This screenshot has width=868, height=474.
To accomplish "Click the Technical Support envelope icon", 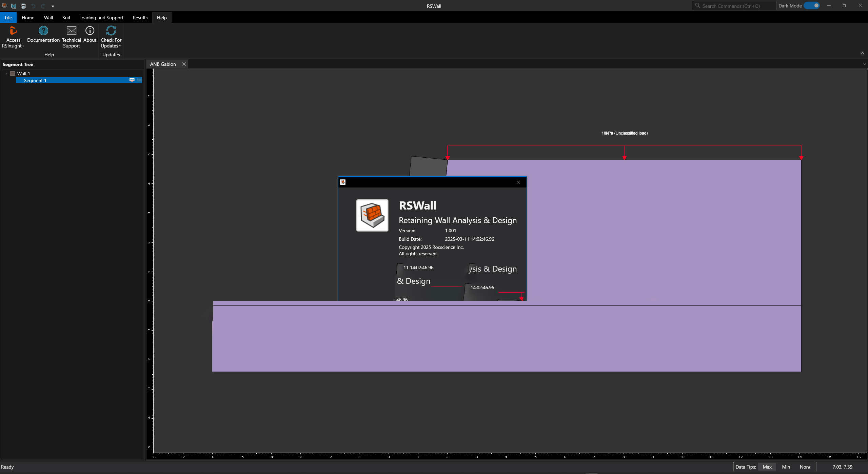I will 71,31.
